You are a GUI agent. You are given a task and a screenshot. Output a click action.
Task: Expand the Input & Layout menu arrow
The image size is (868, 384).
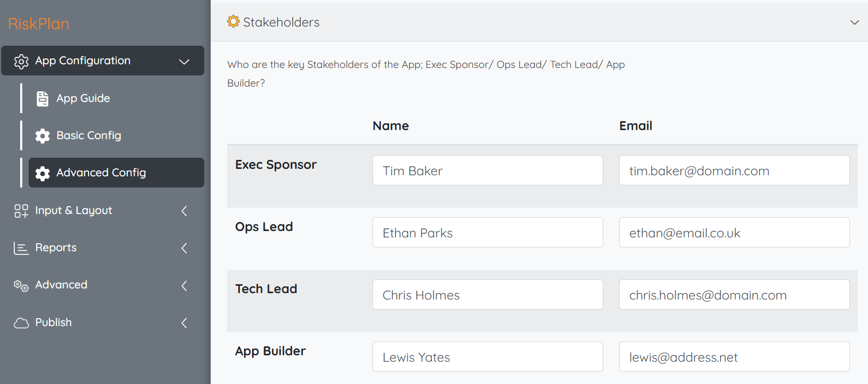coord(184,211)
